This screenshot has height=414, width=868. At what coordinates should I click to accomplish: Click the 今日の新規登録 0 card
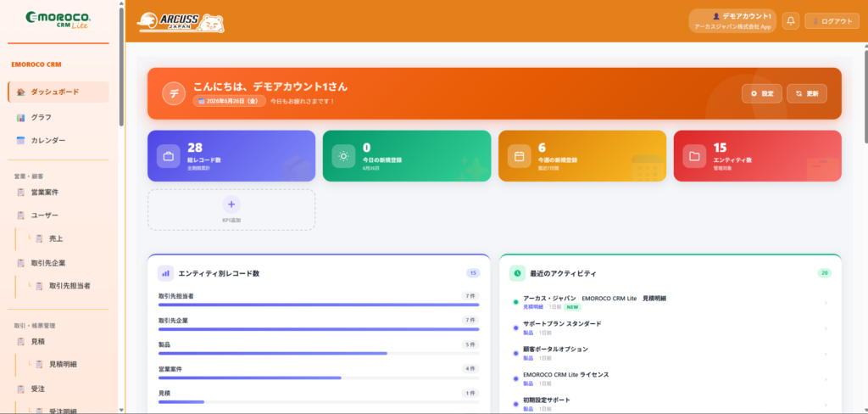click(x=407, y=156)
